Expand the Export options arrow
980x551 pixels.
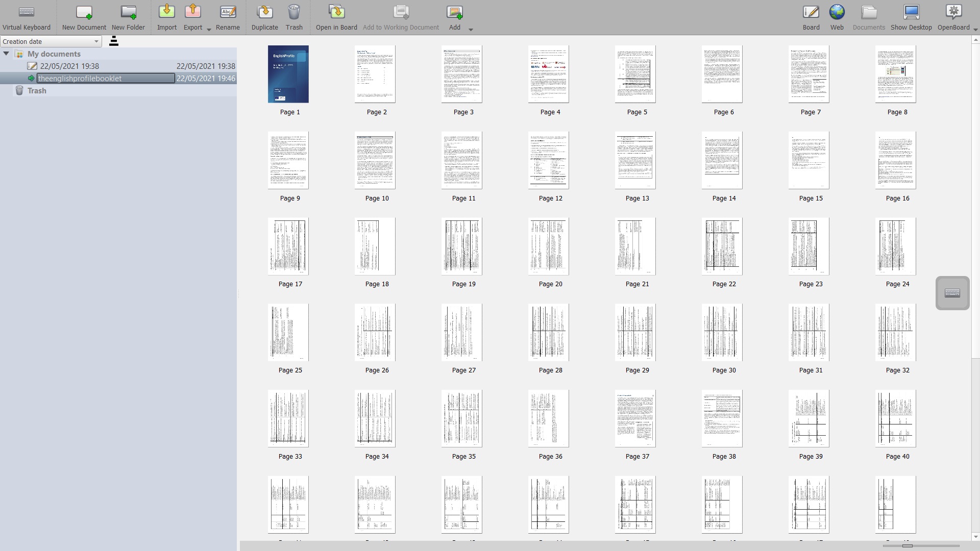point(209,29)
